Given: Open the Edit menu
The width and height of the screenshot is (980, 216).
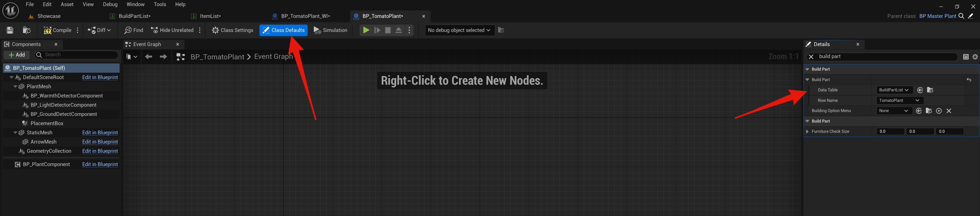Looking at the screenshot, I should [47, 4].
